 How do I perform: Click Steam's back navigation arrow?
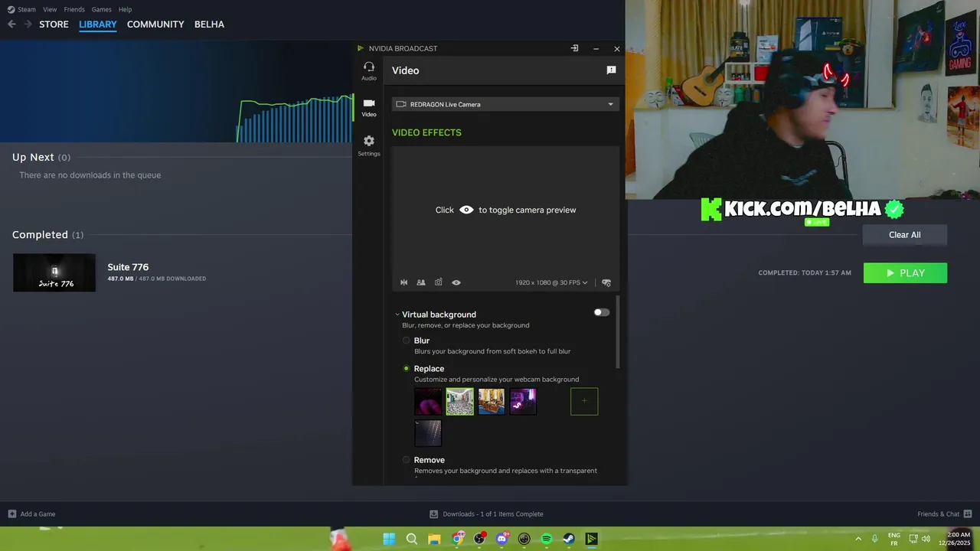coord(11,24)
